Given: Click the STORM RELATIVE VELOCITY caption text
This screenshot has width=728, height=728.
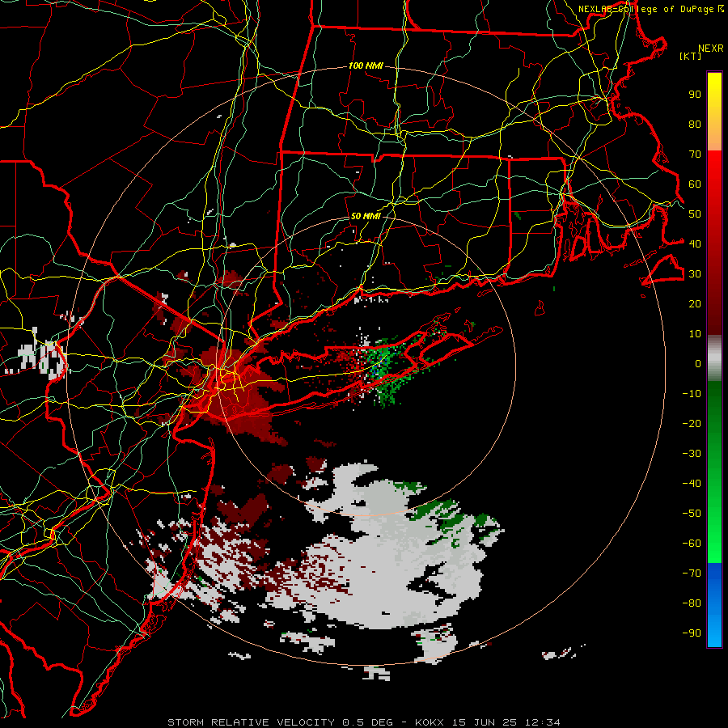Looking at the screenshot, I should (252, 722).
